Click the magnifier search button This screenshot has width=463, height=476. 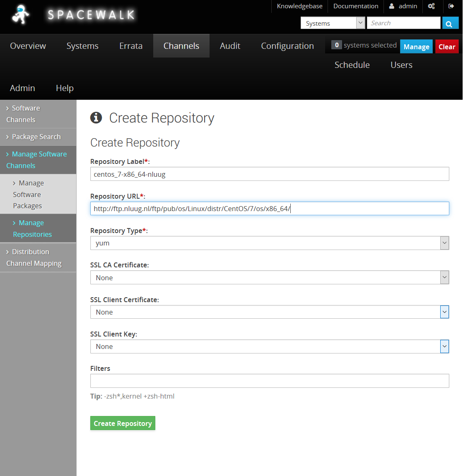pos(450,24)
